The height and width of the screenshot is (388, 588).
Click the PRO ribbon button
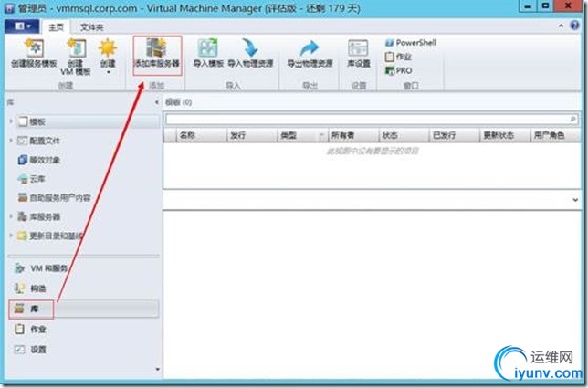pos(399,70)
